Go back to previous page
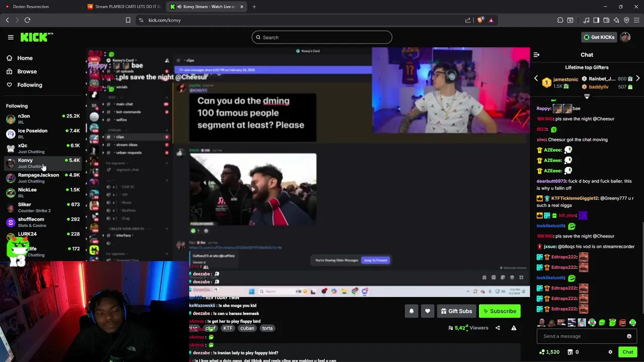 [7, 20]
